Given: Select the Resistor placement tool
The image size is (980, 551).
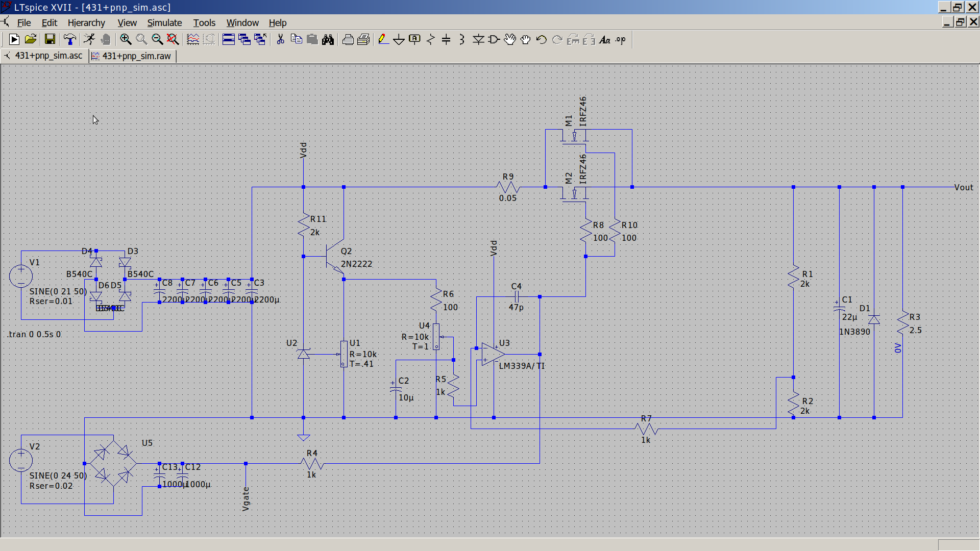Looking at the screenshot, I should click(431, 40).
